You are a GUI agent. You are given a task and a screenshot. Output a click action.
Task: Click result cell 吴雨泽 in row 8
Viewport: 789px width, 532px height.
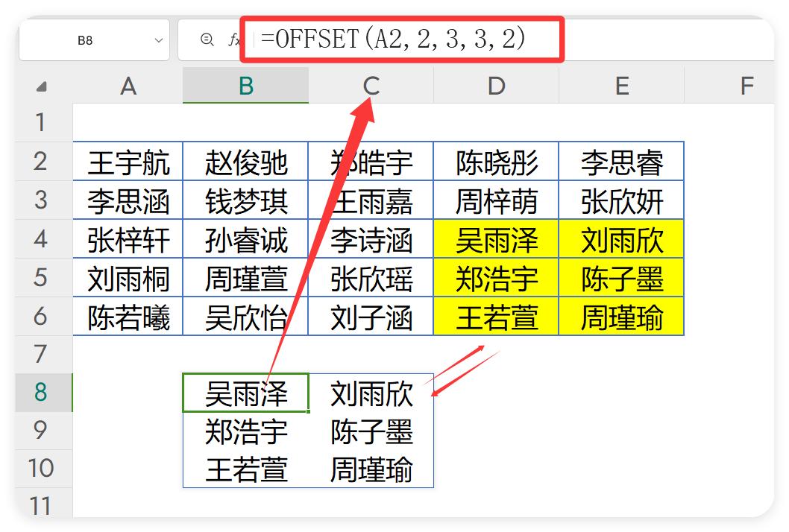[x=245, y=393]
